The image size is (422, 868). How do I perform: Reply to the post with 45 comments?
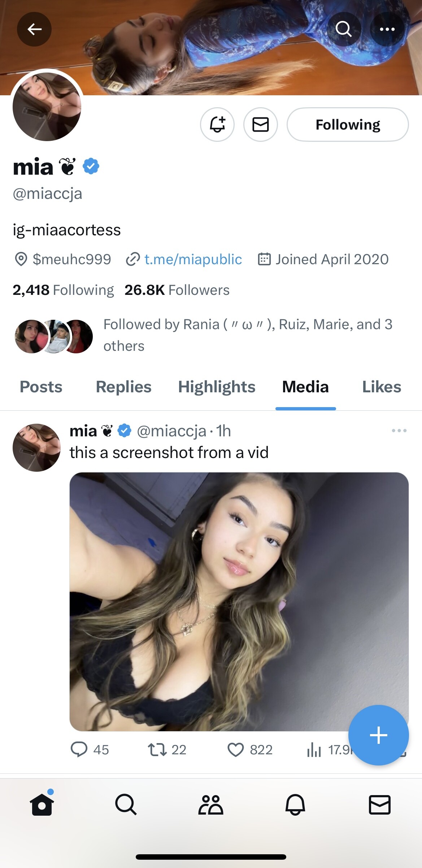79,750
